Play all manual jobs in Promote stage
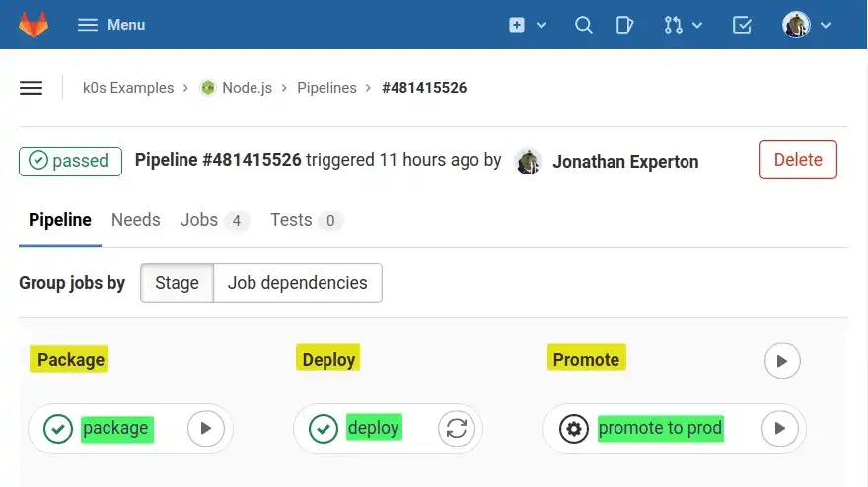The image size is (868, 487). tap(782, 361)
